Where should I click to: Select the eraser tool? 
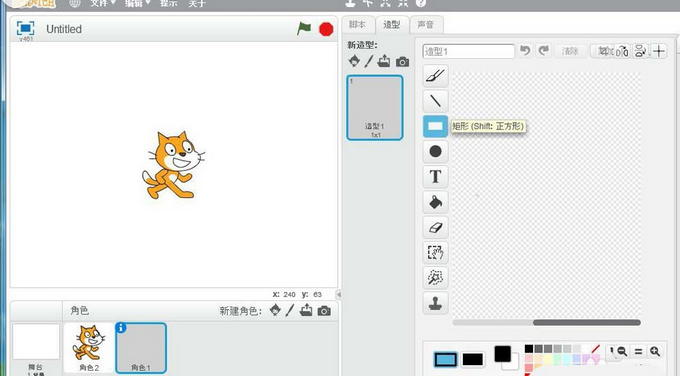(x=435, y=227)
